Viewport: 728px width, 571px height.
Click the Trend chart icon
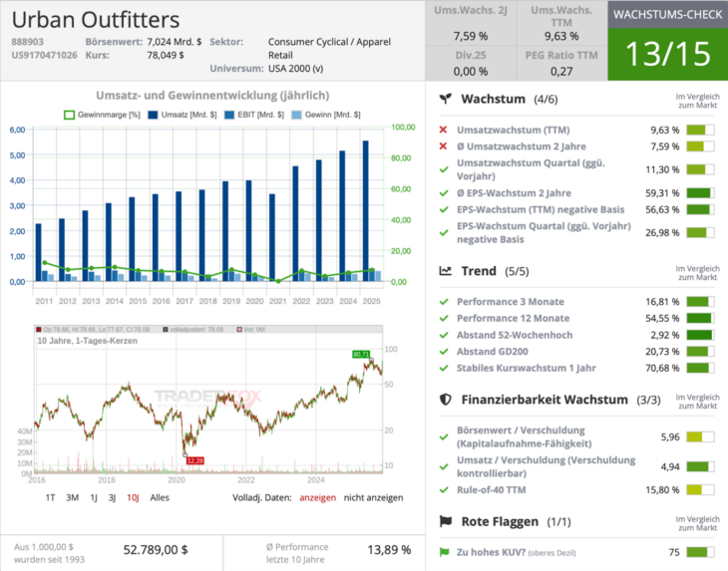pyautogui.click(x=446, y=271)
